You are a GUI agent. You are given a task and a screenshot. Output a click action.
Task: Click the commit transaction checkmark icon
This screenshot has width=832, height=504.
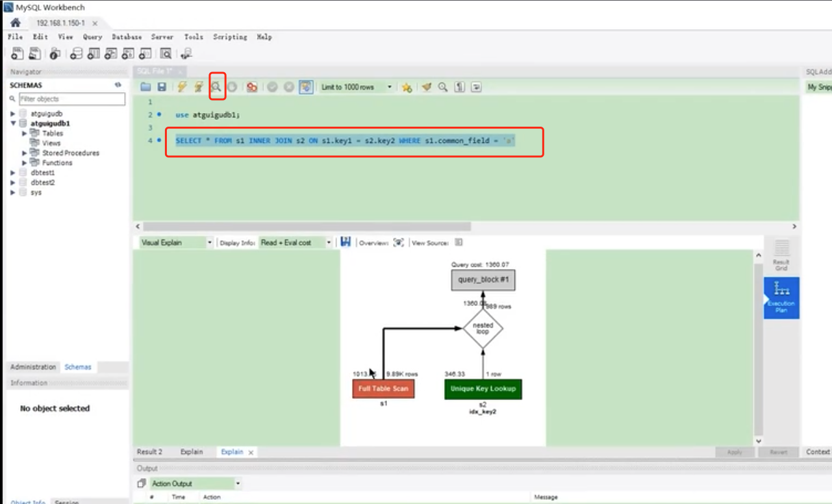pyautogui.click(x=273, y=87)
